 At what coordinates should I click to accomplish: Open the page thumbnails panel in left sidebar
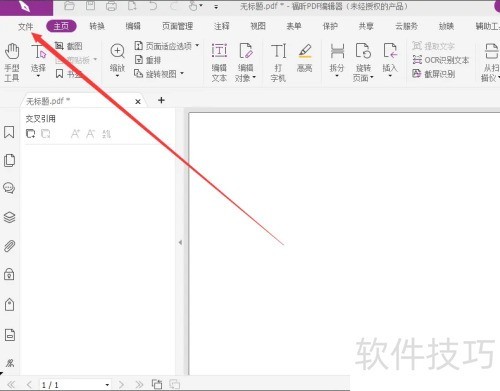point(9,160)
